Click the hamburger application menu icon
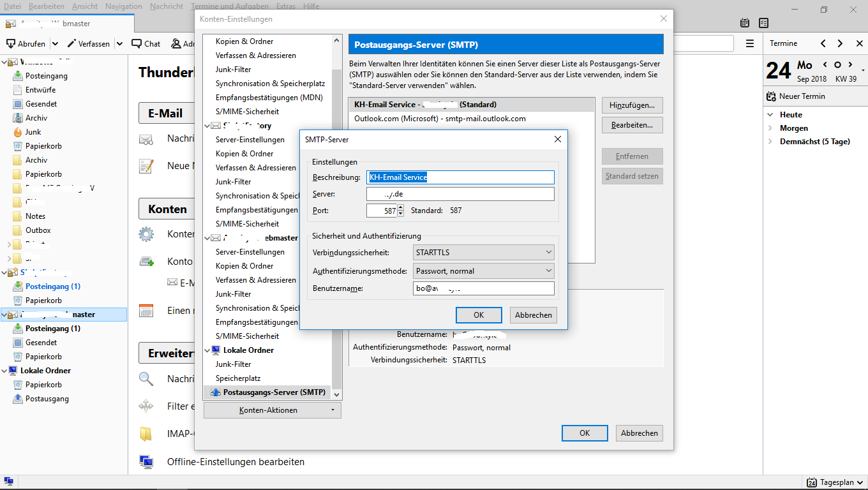Viewport: 868px width, 490px height. [x=750, y=44]
